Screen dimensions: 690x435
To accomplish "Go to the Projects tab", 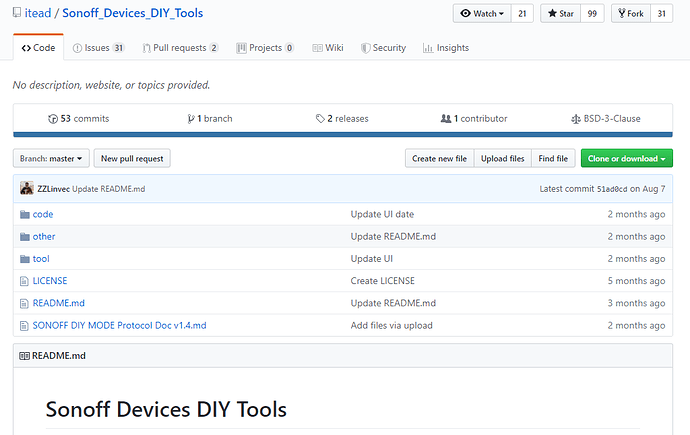I will pos(265,48).
